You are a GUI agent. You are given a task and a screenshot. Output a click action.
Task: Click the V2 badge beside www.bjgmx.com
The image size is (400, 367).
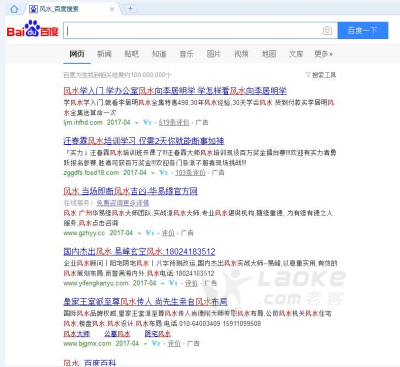[156, 343]
